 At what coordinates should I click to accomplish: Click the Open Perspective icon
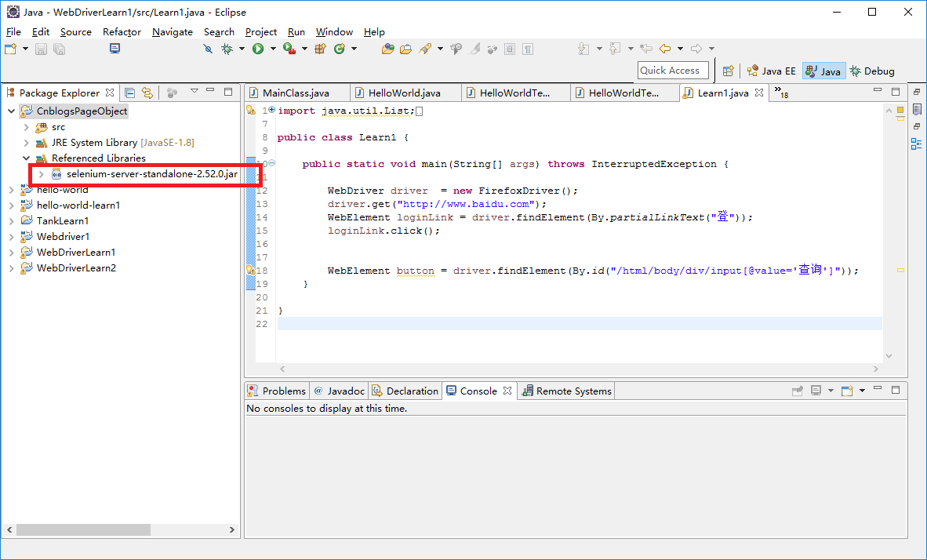coord(729,71)
